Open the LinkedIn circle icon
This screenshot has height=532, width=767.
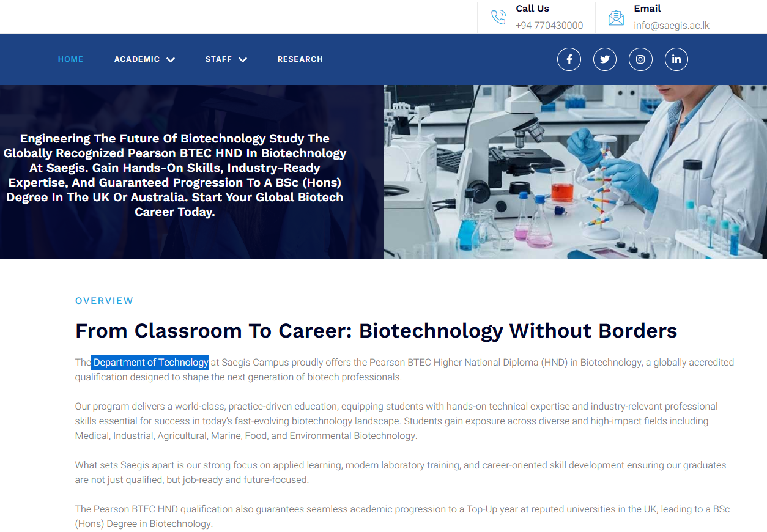point(676,59)
